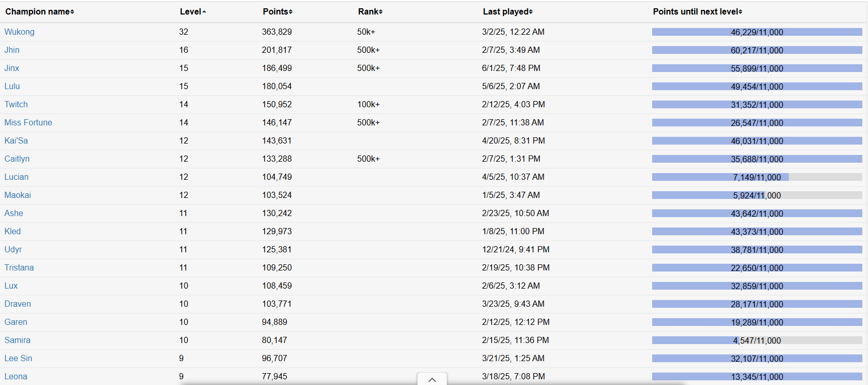Select the Leona champion link
868x385 pixels.
point(16,376)
